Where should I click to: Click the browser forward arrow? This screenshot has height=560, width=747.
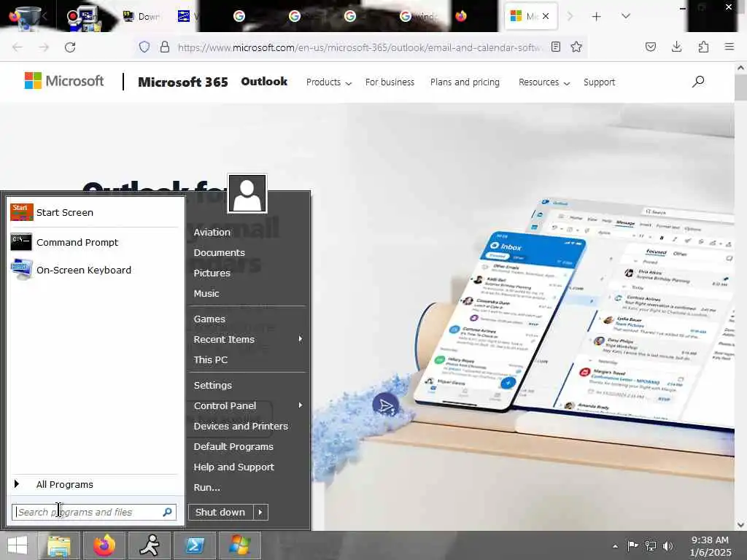(x=44, y=47)
